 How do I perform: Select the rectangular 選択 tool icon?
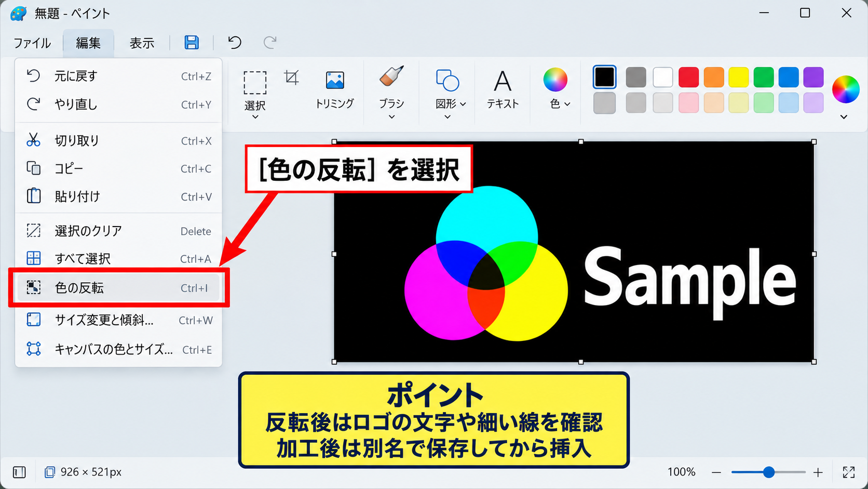pyautogui.click(x=255, y=83)
